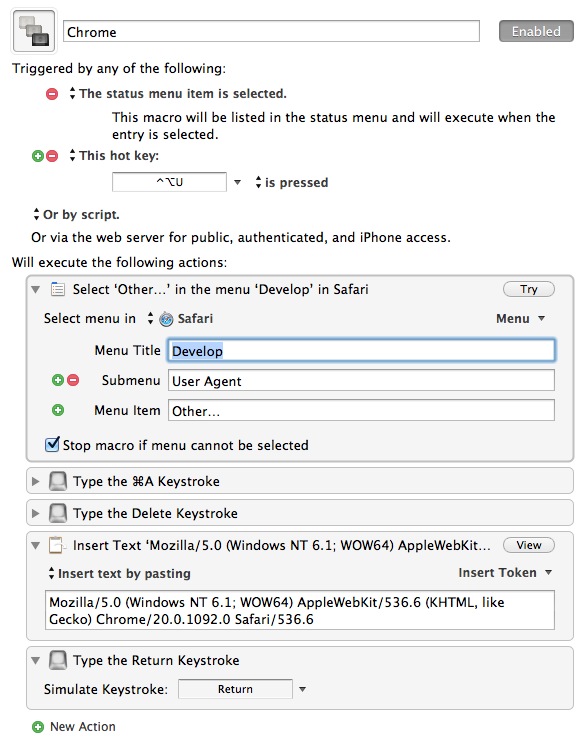
Task: Click the View button on Insert Text
Action: click(529, 545)
